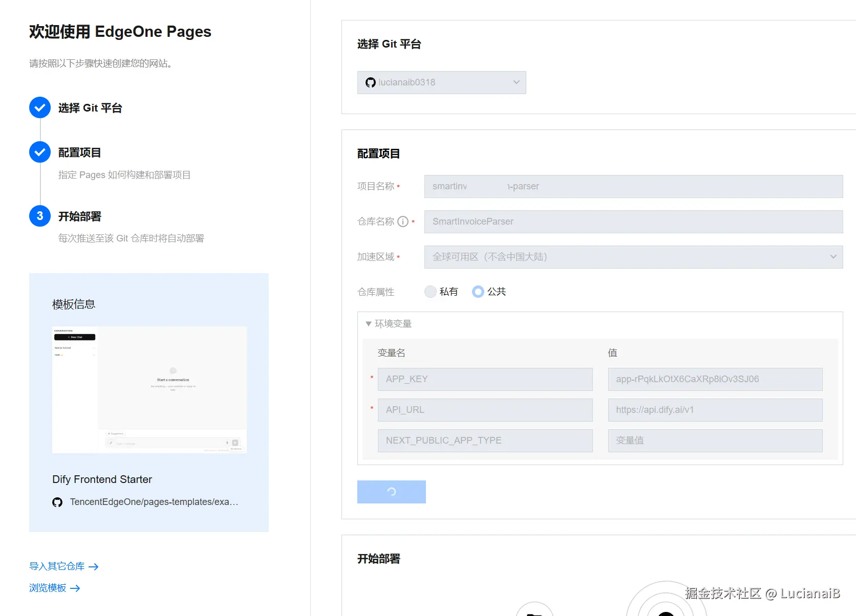Click the 模板信息 heading
This screenshot has height=616, width=856.
(x=74, y=304)
